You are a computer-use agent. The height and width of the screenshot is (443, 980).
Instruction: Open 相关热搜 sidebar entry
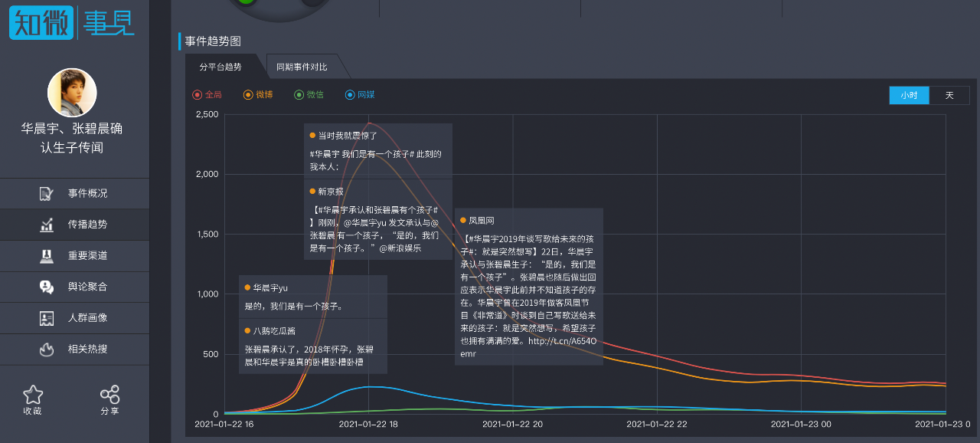pyautogui.click(x=74, y=349)
